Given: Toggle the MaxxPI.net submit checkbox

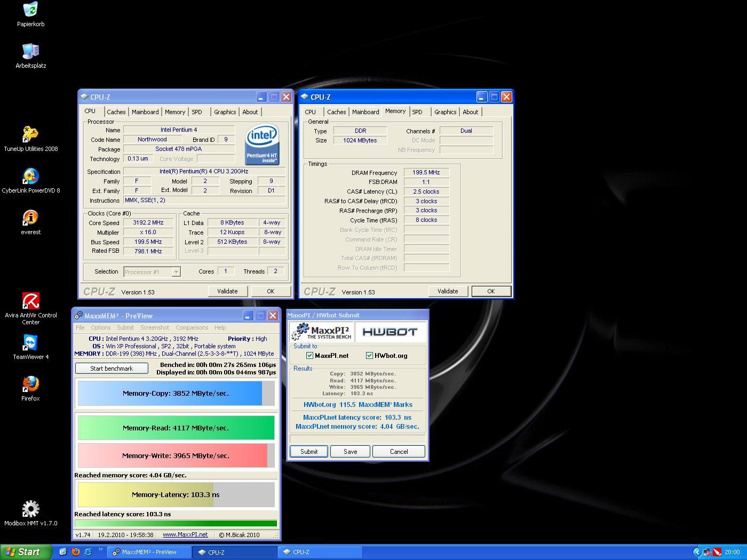Looking at the screenshot, I should (x=309, y=356).
